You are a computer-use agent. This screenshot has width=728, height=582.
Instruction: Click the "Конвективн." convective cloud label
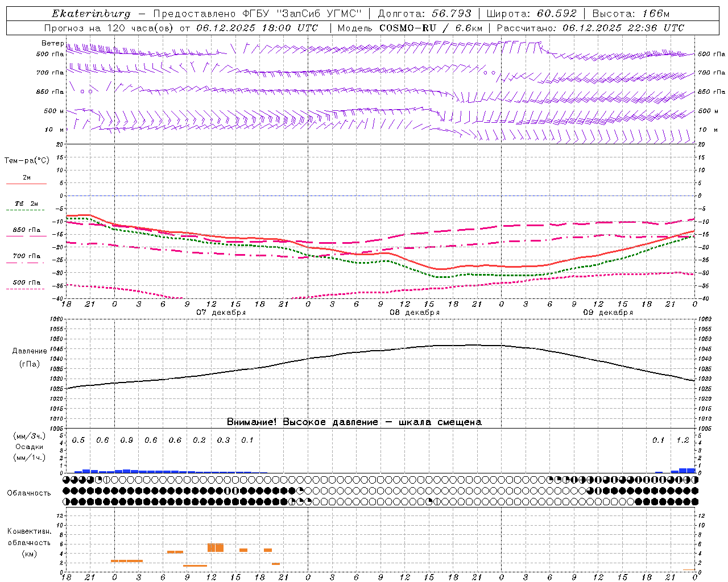coord(29,531)
